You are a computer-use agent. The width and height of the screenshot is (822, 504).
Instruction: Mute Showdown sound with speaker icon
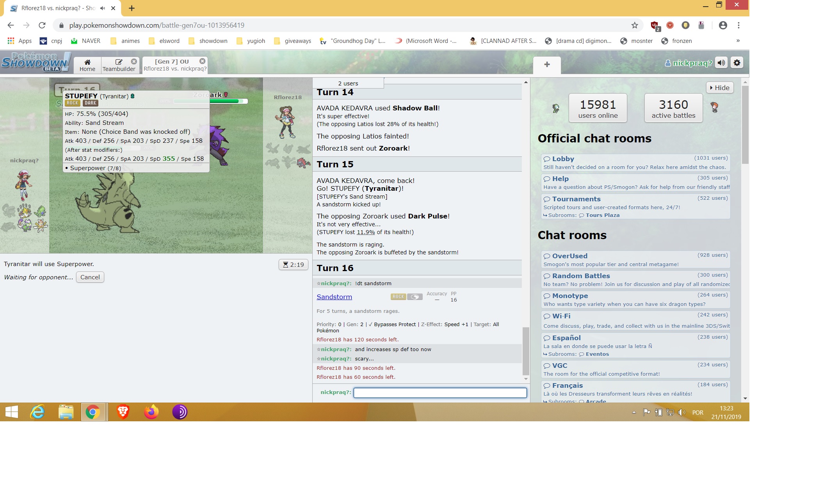point(721,63)
